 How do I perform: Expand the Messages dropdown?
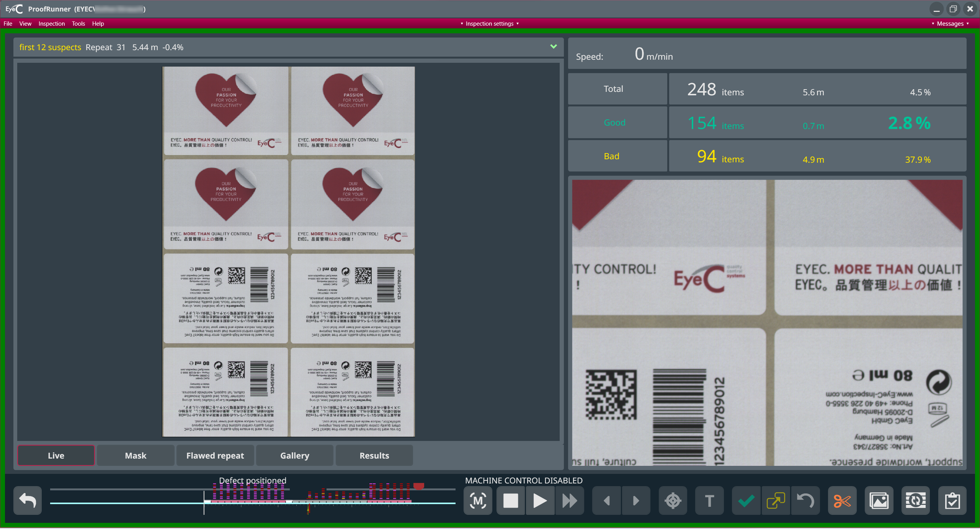click(x=950, y=24)
